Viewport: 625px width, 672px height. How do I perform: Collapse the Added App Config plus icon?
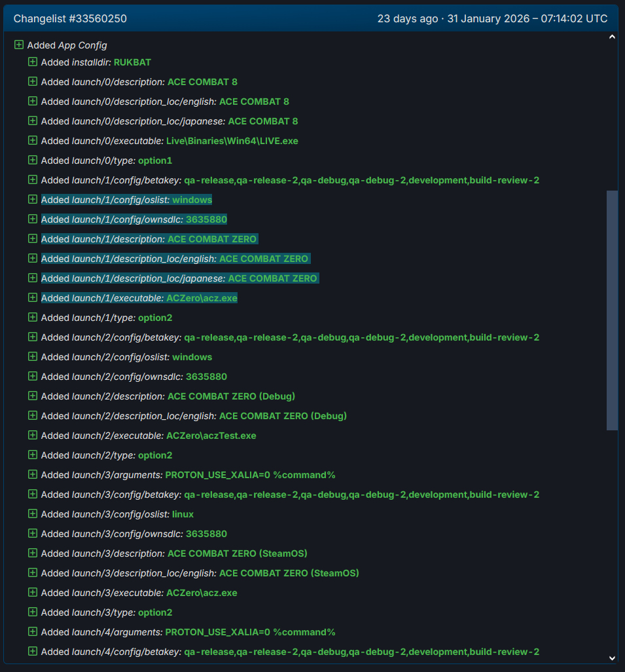click(x=19, y=45)
